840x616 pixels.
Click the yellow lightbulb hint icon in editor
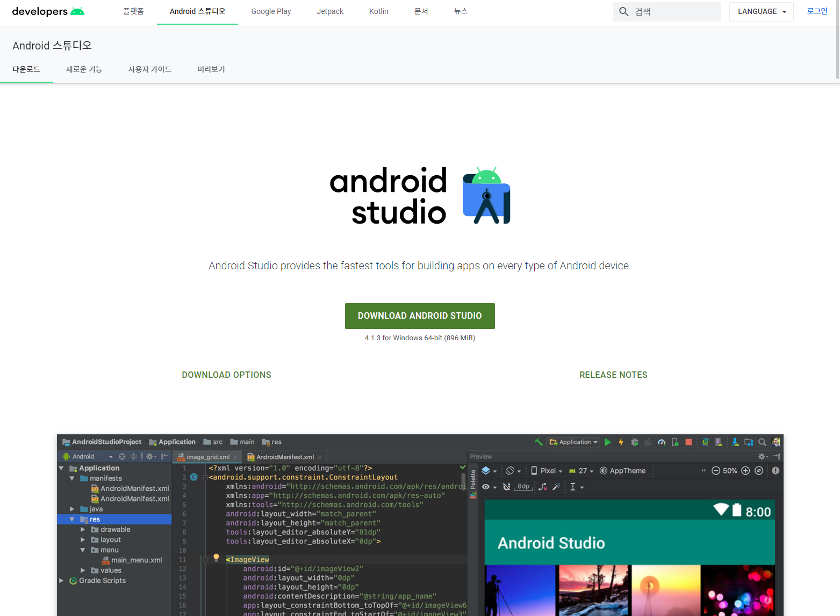coord(216,558)
